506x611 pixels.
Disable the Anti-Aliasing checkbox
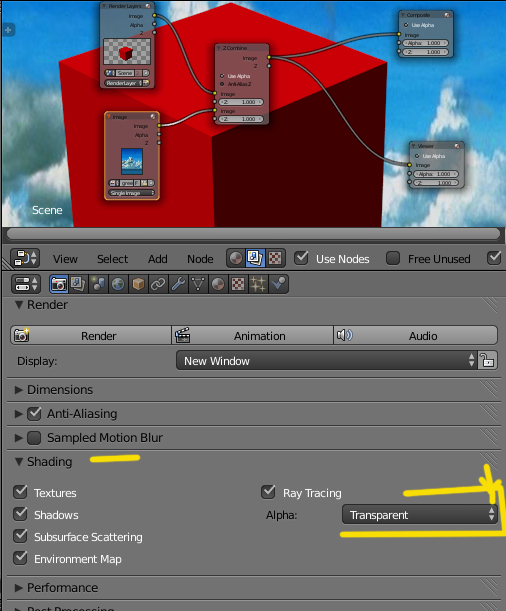[x=34, y=413]
